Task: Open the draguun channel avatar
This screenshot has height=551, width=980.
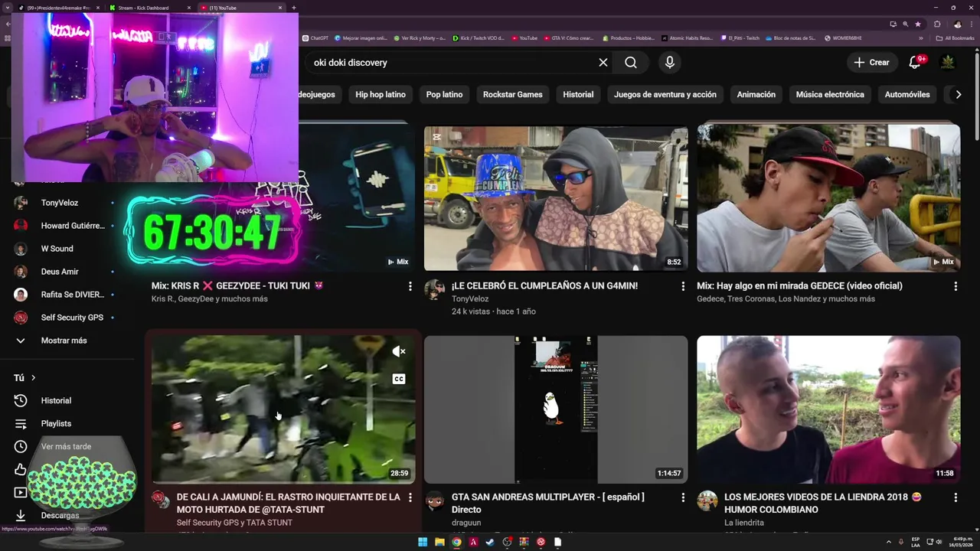Action: click(435, 500)
